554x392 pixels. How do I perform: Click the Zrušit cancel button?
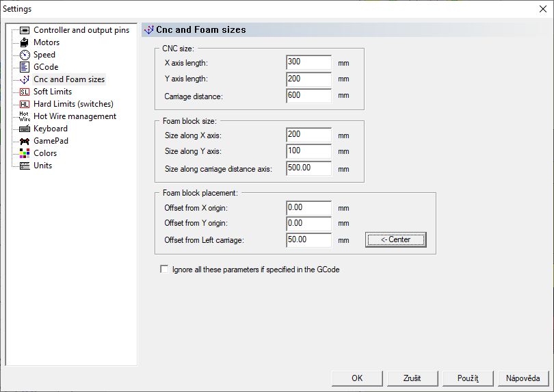tap(412, 378)
